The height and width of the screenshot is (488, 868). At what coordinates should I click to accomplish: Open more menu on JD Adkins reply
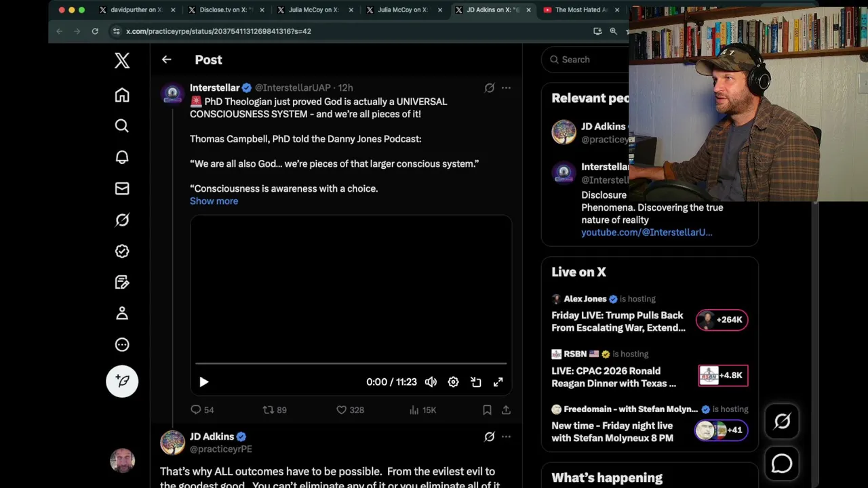point(506,437)
